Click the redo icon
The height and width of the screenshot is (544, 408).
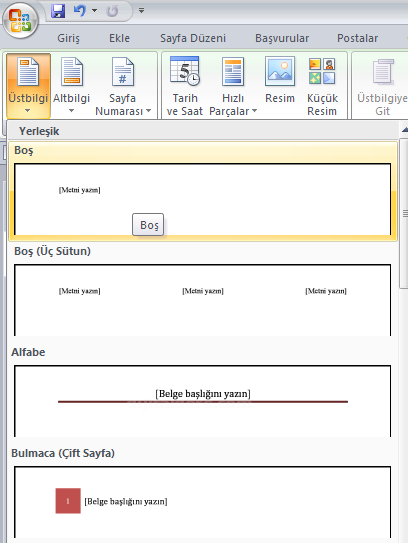112,11
